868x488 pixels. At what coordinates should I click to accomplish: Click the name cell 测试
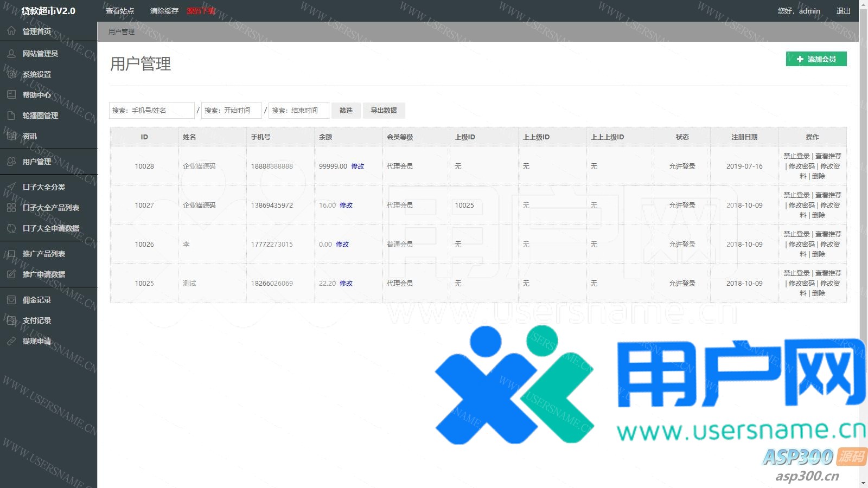(x=189, y=284)
